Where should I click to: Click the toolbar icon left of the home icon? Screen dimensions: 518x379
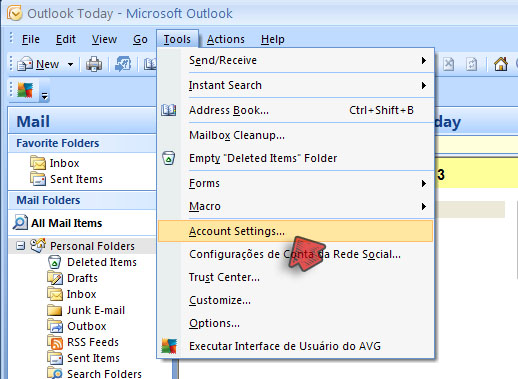pyautogui.click(x=471, y=64)
